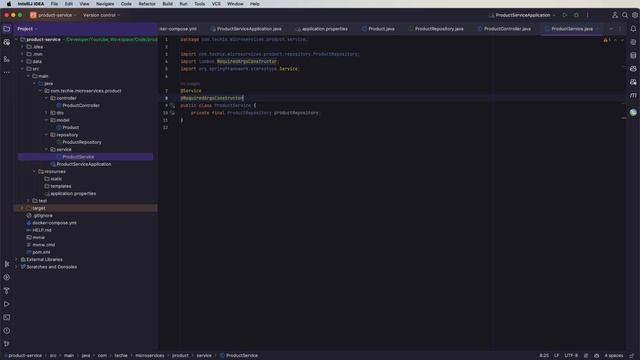This screenshot has height=360, width=640.
Task: Click the caret position 8:25 in status bar
Action: [544, 356]
